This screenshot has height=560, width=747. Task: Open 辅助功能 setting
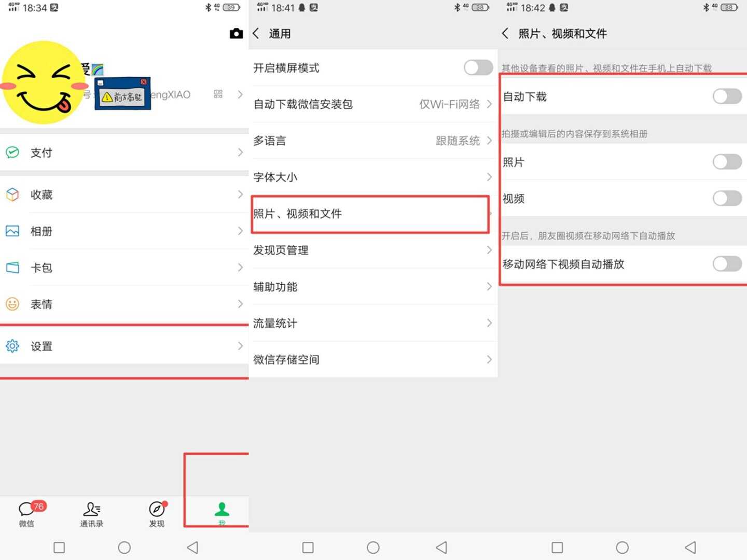373,287
